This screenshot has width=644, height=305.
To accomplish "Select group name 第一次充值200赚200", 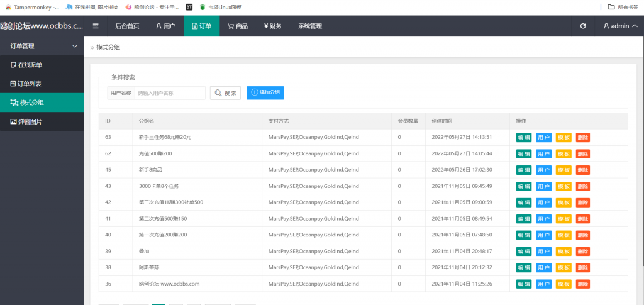I will [163, 235].
